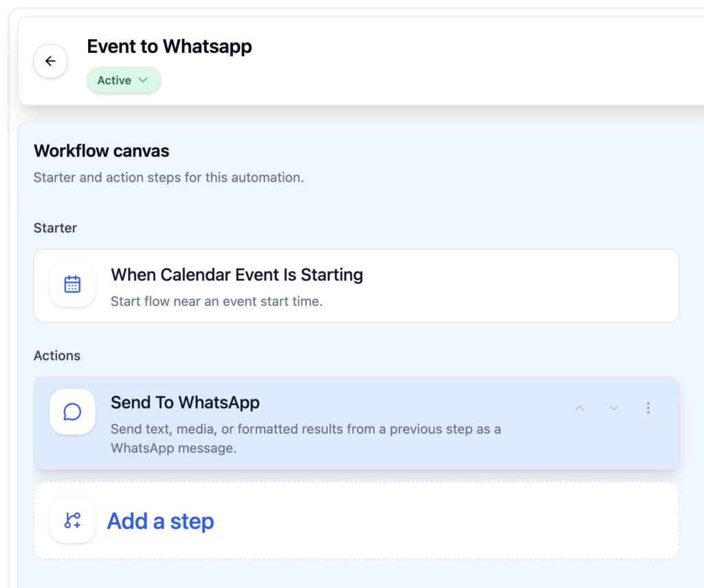The width and height of the screenshot is (704, 588).
Task: Click the branch icon next to Add a step
Action: coord(72,521)
